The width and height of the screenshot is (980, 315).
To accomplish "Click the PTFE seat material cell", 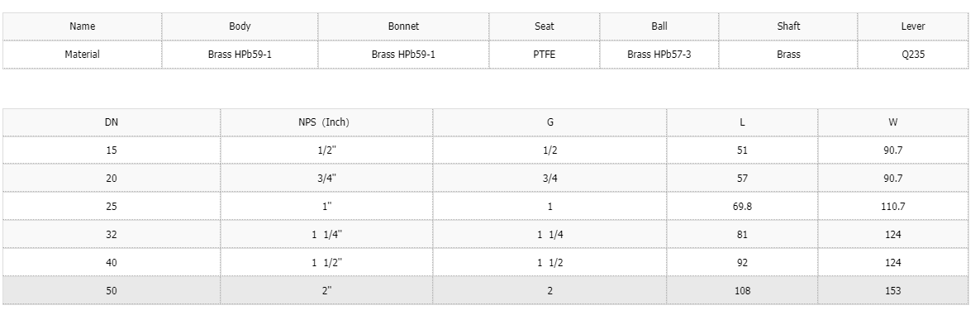I will click(x=544, y=55).
